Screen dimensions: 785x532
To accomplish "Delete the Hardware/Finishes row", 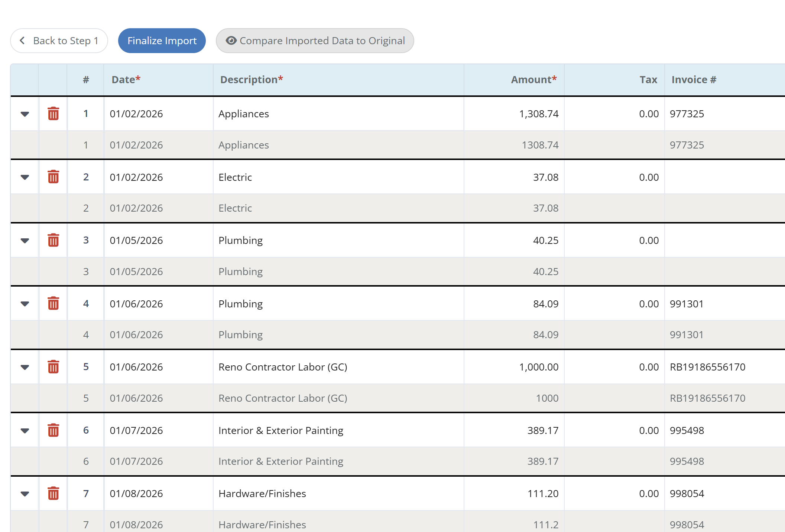I will [53, 494].
